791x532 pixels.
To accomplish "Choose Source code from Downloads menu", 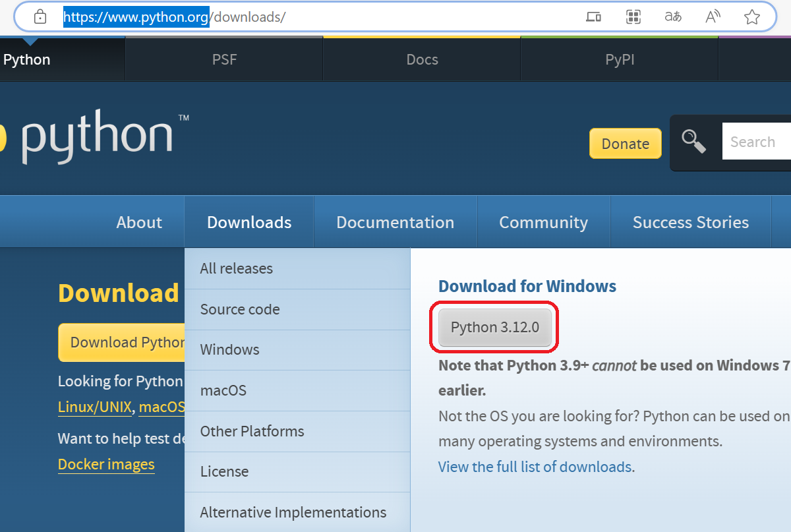I will (297, 309).
